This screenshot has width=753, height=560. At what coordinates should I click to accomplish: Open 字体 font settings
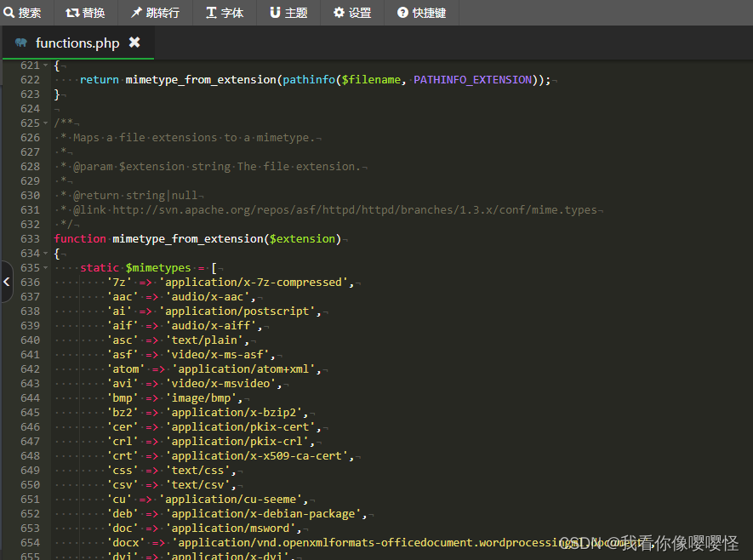click(224, 12)
